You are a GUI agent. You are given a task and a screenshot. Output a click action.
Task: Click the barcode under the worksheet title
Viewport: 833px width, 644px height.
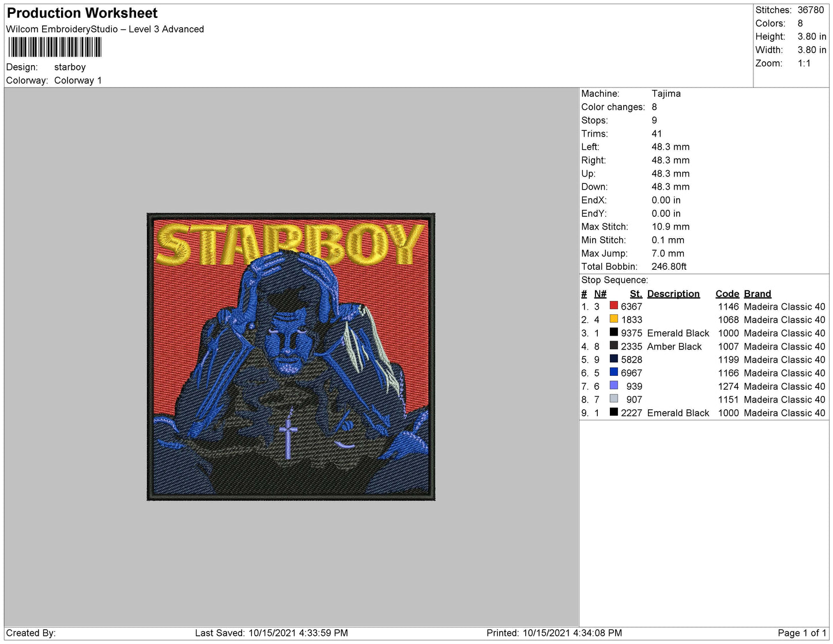55,47
